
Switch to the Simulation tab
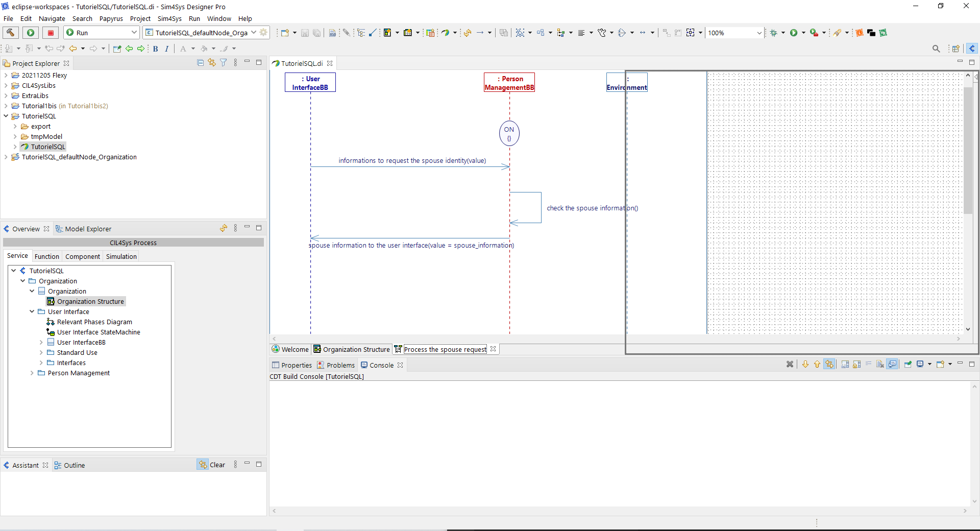pos(121,256)
